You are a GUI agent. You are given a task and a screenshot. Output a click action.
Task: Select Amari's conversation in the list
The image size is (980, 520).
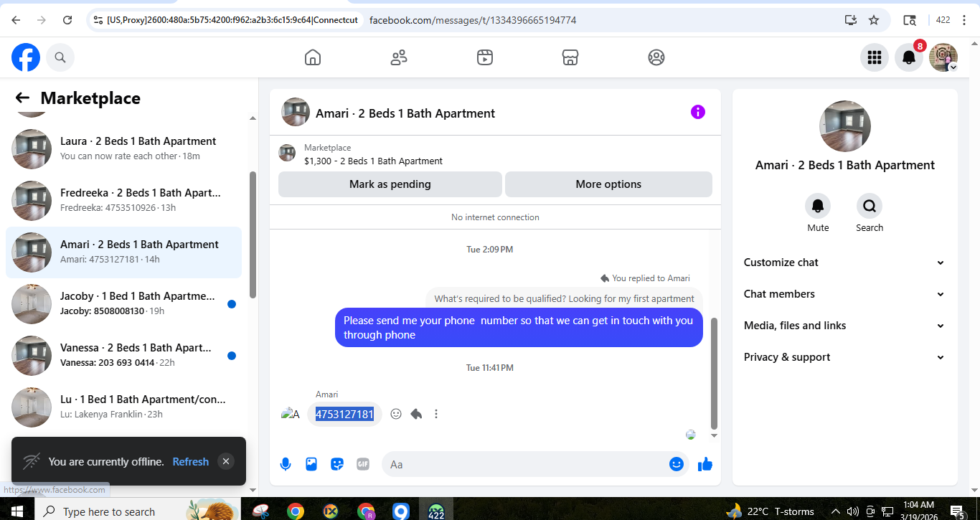(x=123, y=252)
